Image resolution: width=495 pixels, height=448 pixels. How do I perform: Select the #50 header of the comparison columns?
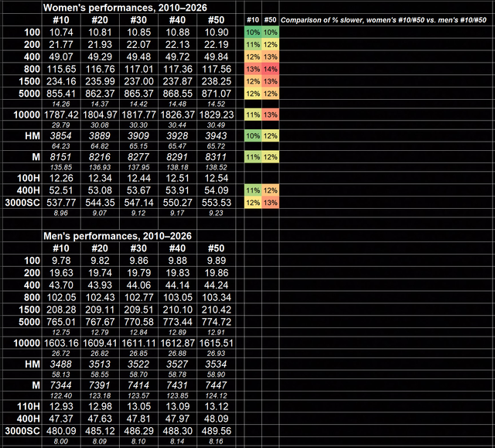(271, 20)
